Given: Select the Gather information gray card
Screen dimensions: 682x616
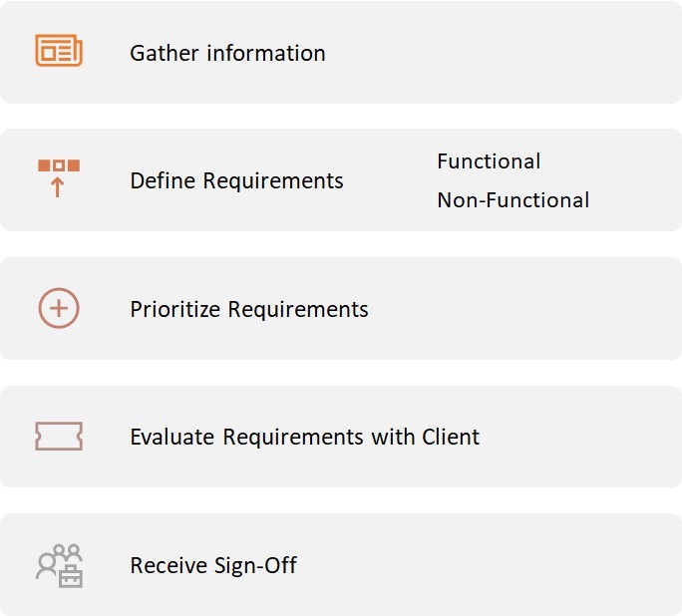Looking at the screenshot, I should point(341,52).
